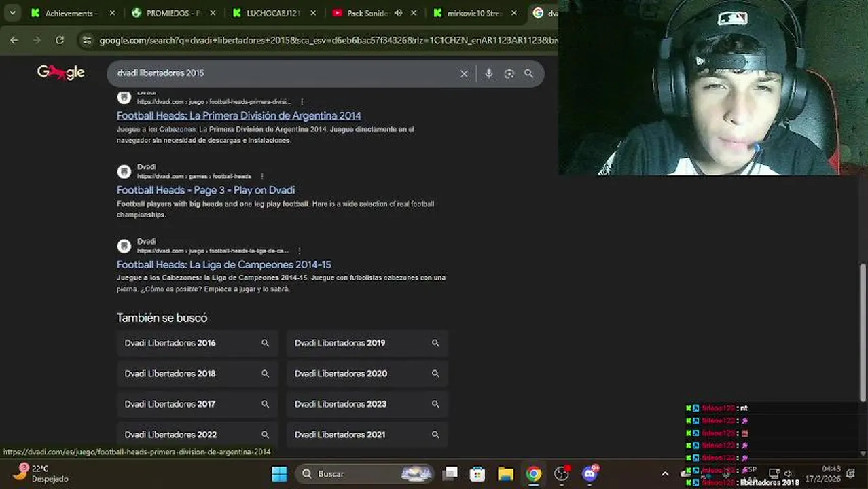The height and width of the screenshot is (489, 868).
Task: Open Football Heads Page 3 result link
Action: click(x=206, y=190)
